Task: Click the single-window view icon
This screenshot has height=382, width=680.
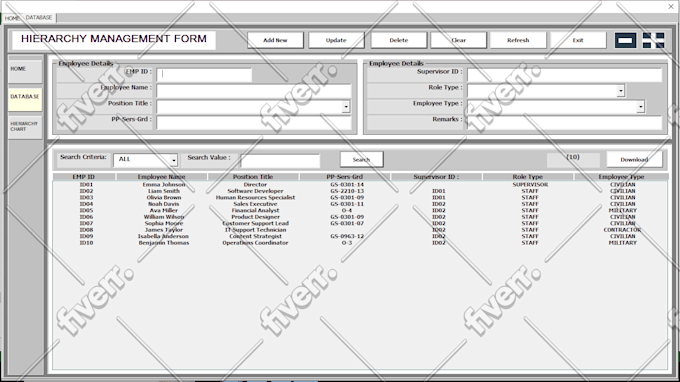Action: (x=625, y=40)
